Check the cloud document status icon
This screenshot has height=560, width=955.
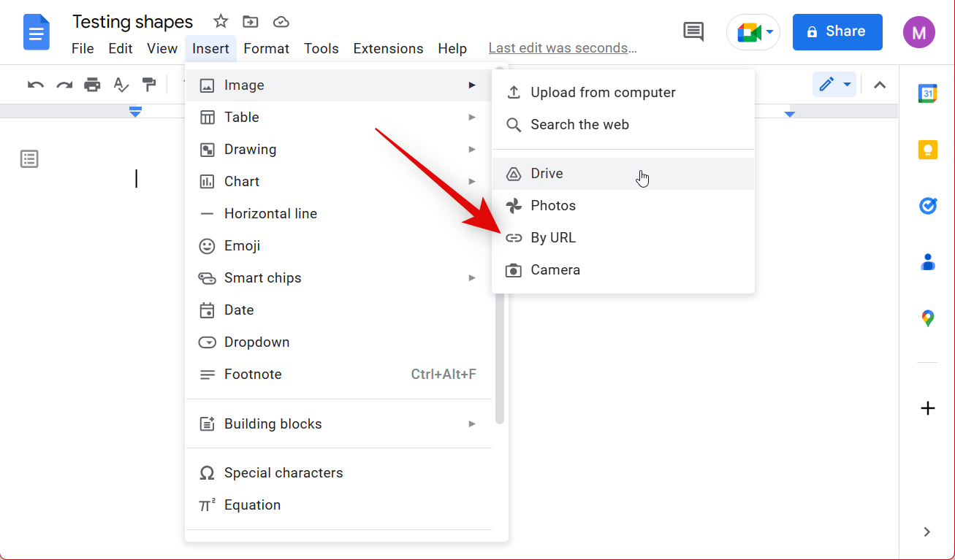point(281,22)
